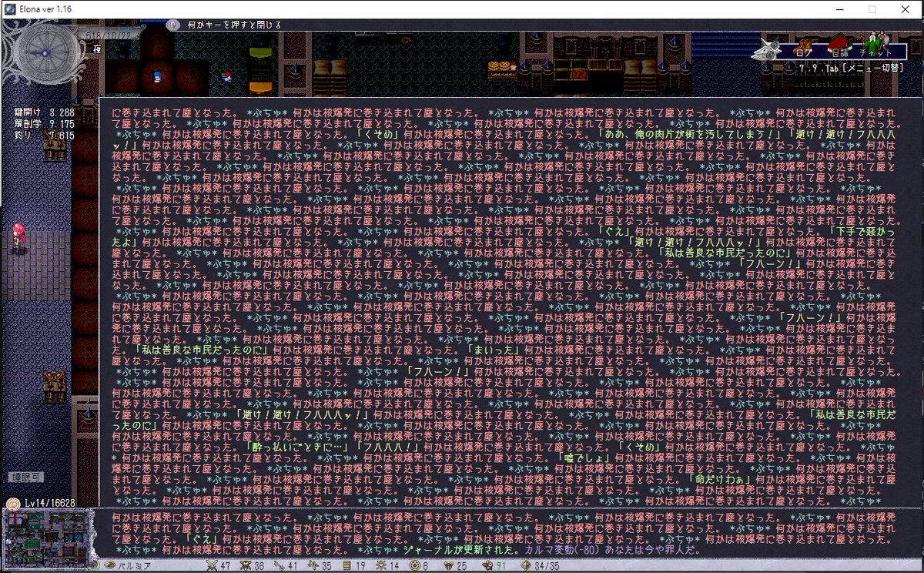This screenshot has height=573, width=924.
Task: Click the 何かキーを押すと閉じる message
Action: 234,25
